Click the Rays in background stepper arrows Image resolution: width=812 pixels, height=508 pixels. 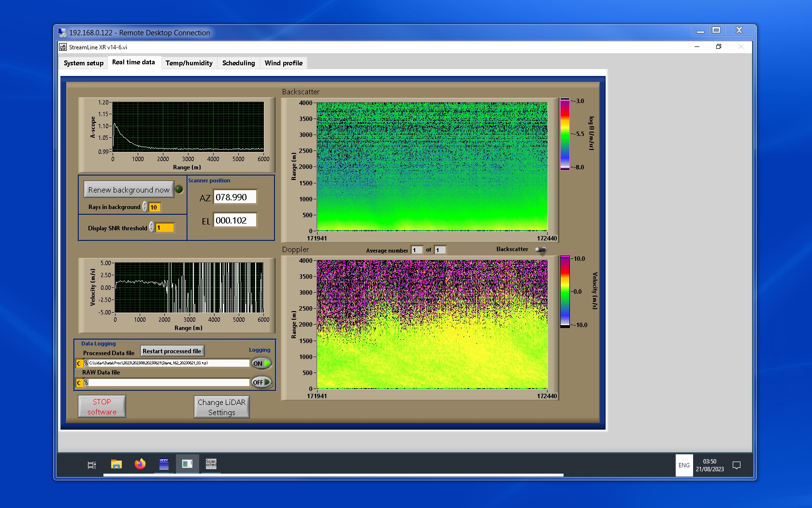click(145, 207)
